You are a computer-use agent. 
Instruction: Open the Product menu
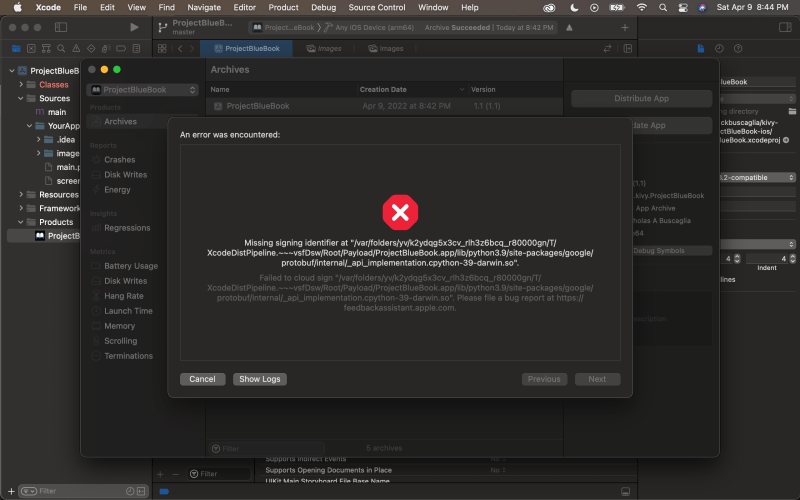point(283,8)
